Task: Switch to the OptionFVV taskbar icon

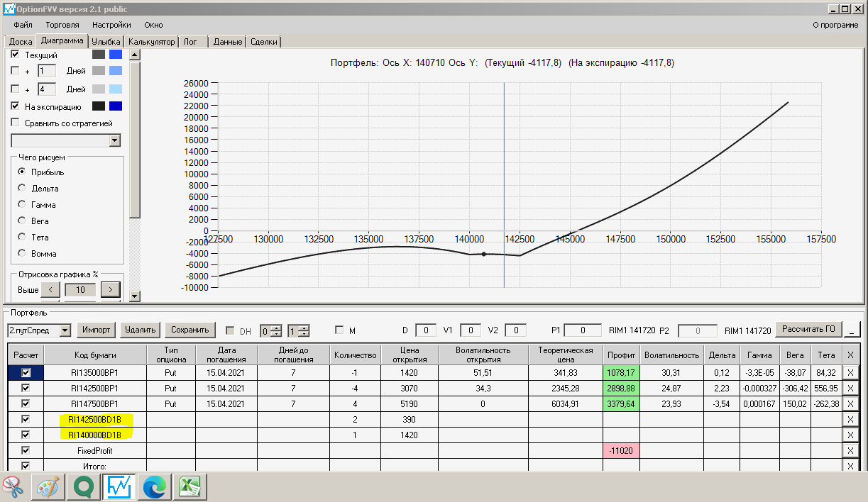Action: (119, 487)
